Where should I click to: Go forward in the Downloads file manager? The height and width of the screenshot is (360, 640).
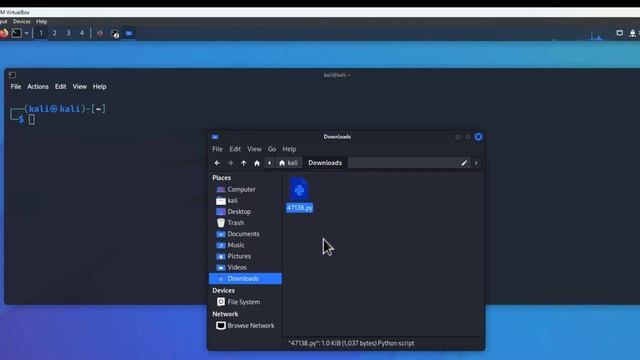[x=230, y=163]
